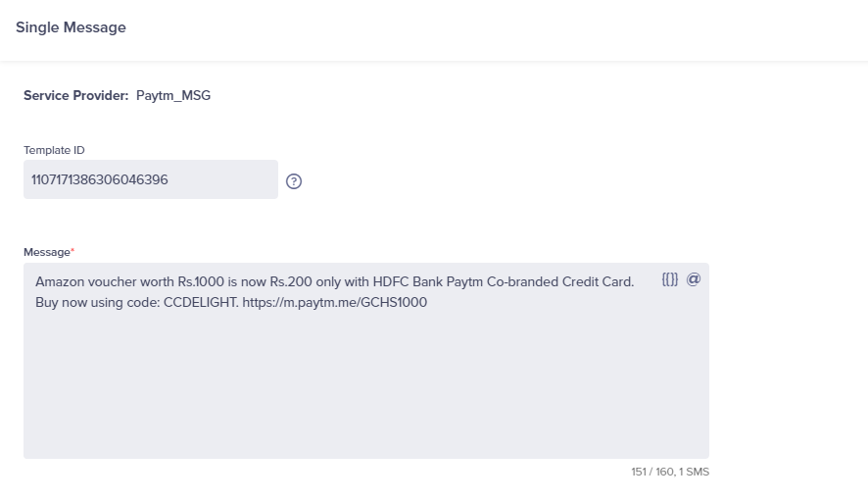Place cursor on Rs.1000 in the message
868x501 pixels.
tap(201, 282)
